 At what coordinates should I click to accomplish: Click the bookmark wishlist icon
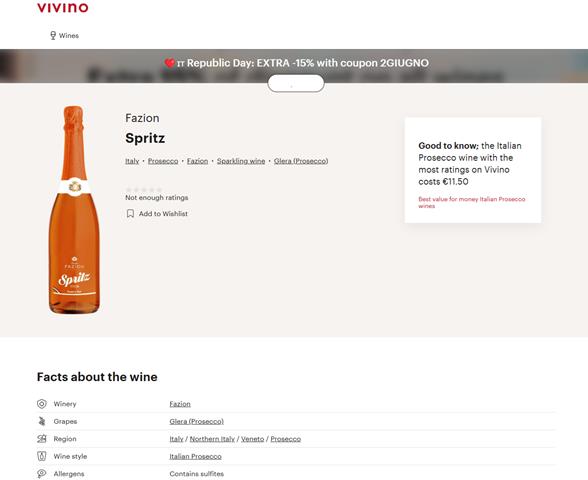[130, 214]
